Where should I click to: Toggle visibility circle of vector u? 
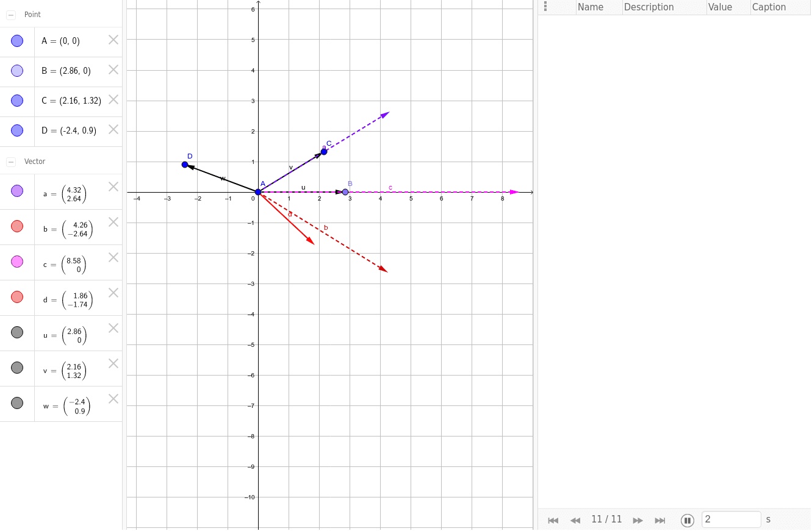point(17,332)
